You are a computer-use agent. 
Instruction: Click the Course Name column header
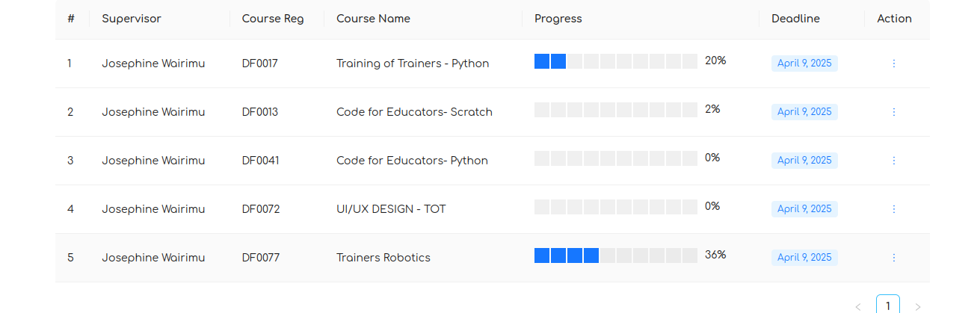[x=373, y=19]
